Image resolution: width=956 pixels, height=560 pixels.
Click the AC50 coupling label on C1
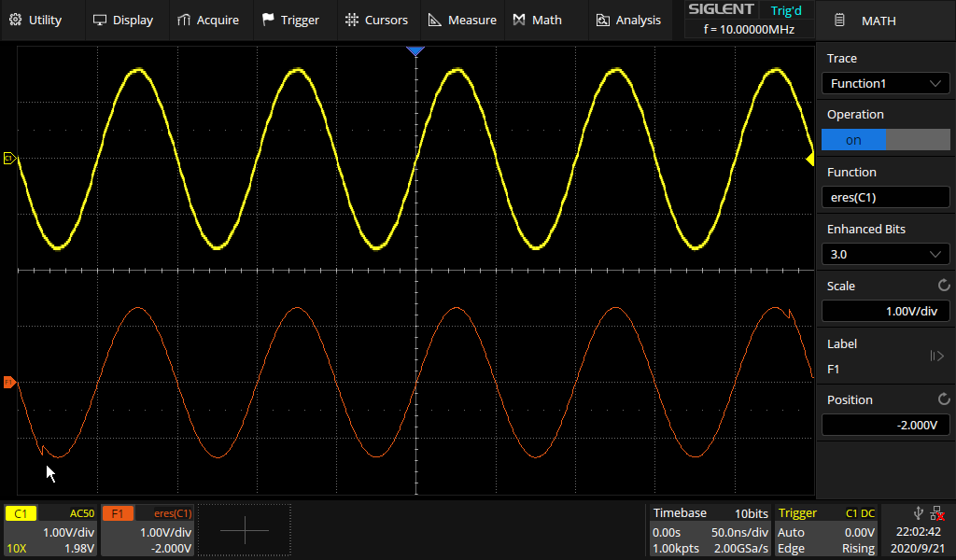82,513
